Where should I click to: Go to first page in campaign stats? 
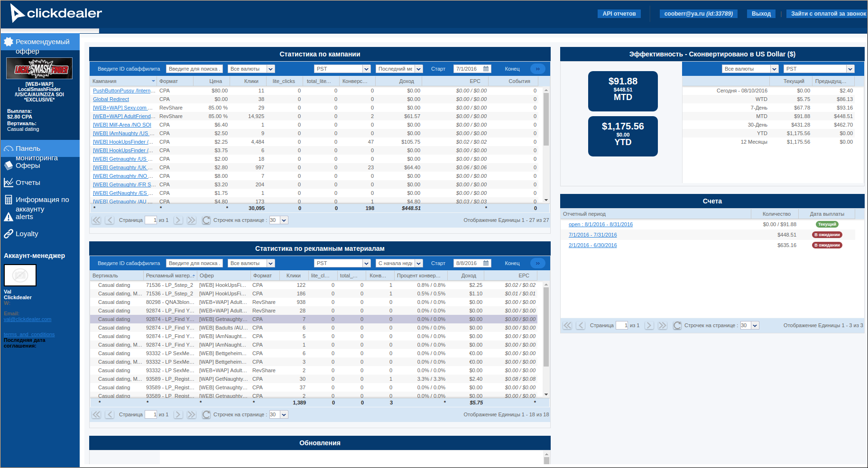96,220
